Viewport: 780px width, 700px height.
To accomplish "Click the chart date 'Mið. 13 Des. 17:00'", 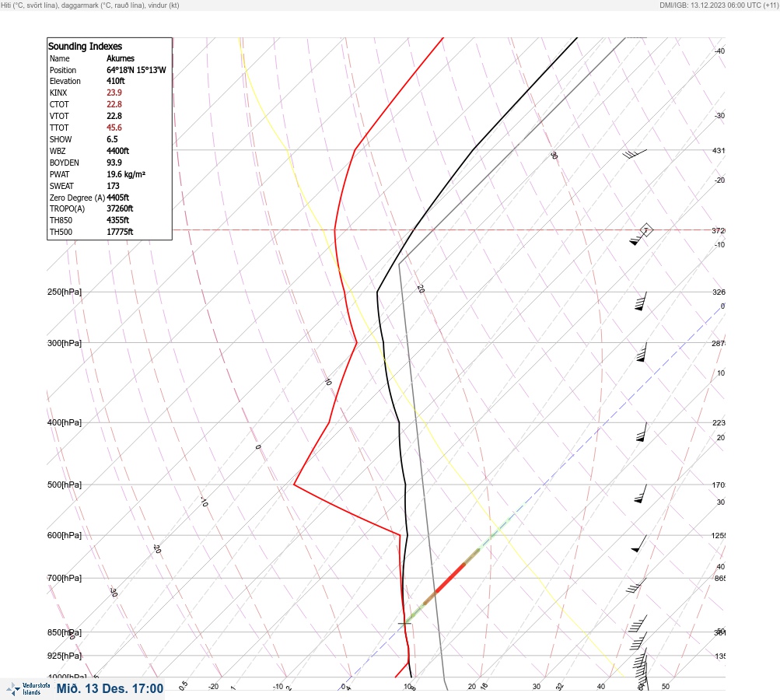I will point(110,688).
